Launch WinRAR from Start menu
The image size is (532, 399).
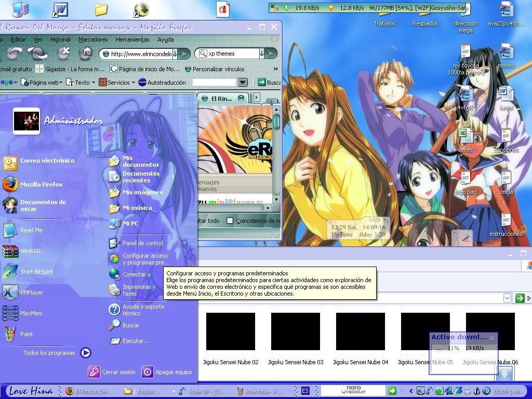[x=22, y=251]
